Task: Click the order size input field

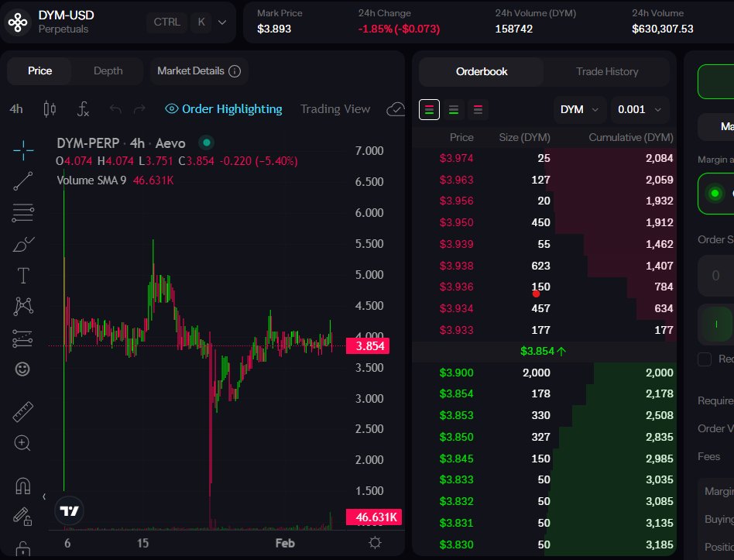Action: [x=715, y=275]
